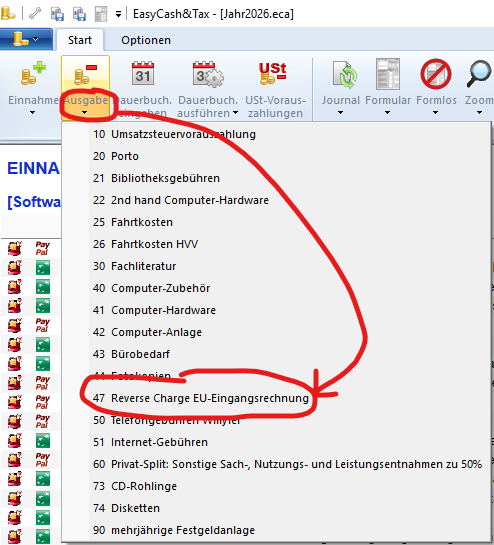Choose 47 Reverse Charge EU-Eingangsrechnung
The image size is (494, 545).
click(x=276, y=398)
